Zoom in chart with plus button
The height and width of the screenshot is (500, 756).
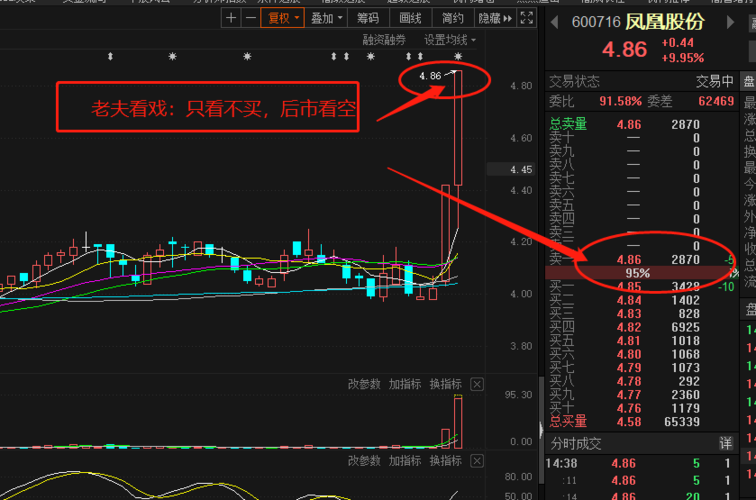tap(231, 18)
